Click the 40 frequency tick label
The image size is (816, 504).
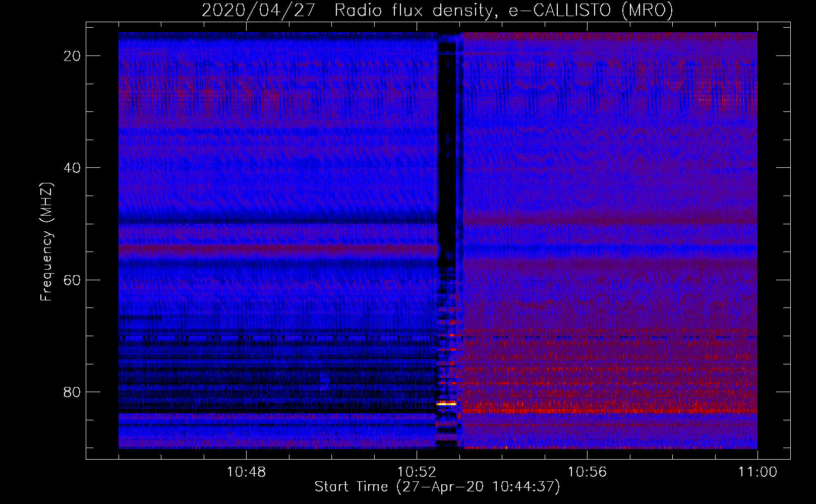(72, 168)
